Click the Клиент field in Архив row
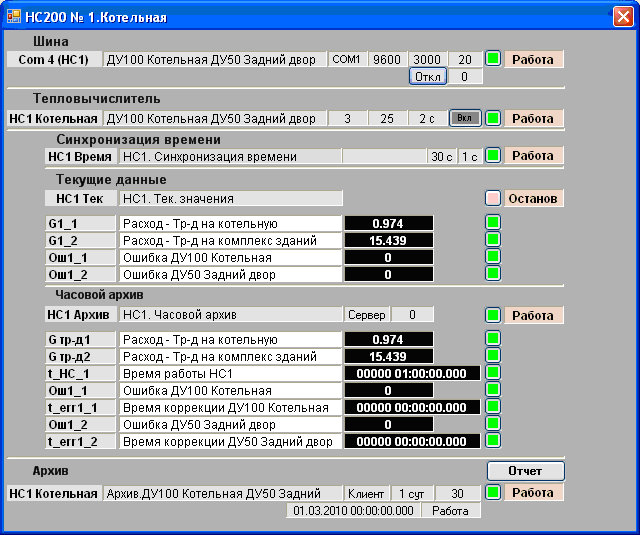640x535 pixels. pyautogui.click(x=366, y=493)
